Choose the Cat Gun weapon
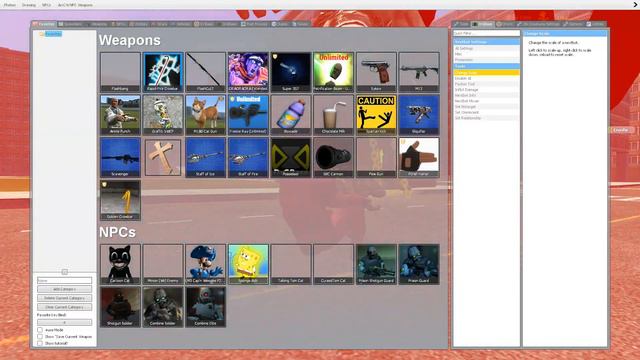This screenshot has width=640, height=360. pos(205,115)
